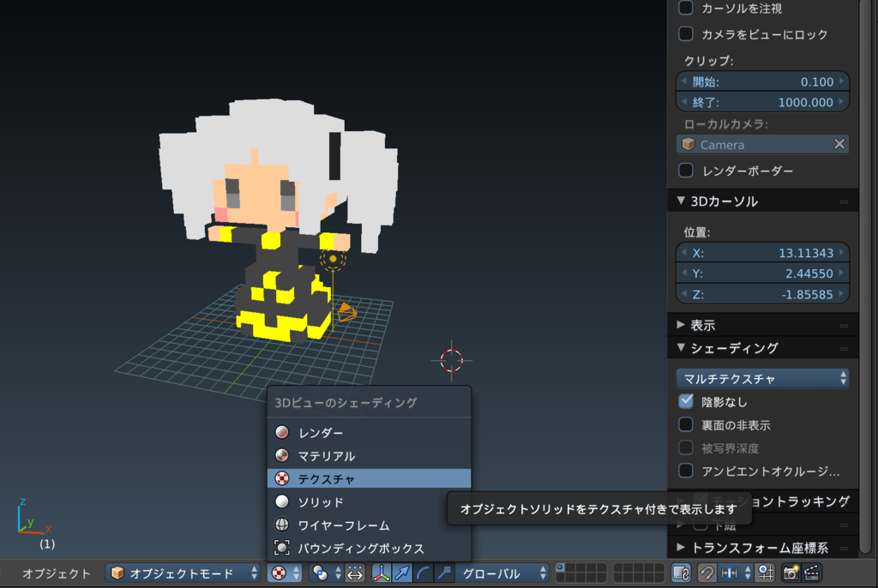Enable the アンビエントオクルージョン checkbox
This screenshot has height=588, width=878.
[685, 471]
